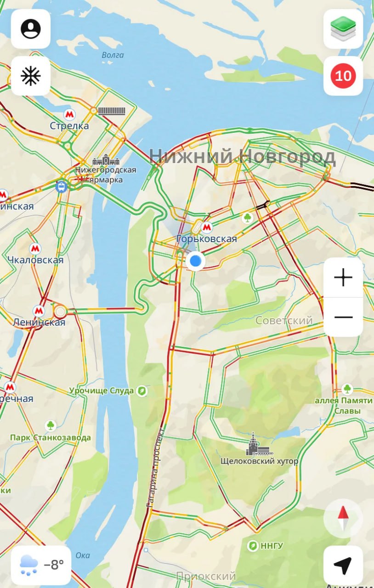Viewport: 374px width, 588px height.
Task: Tap the snowflake button
Action: [31, 76]
